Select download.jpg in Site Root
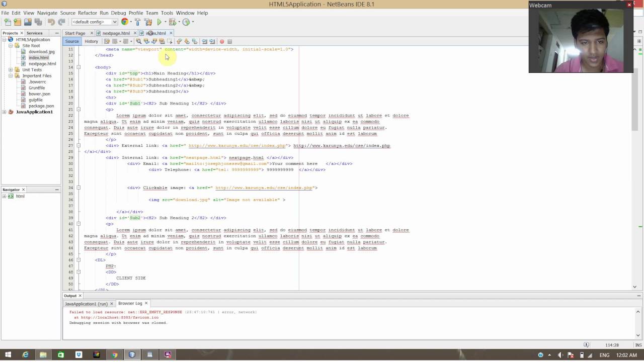The image size is (644, 362). pyautogui.click(x=42, y=52)
